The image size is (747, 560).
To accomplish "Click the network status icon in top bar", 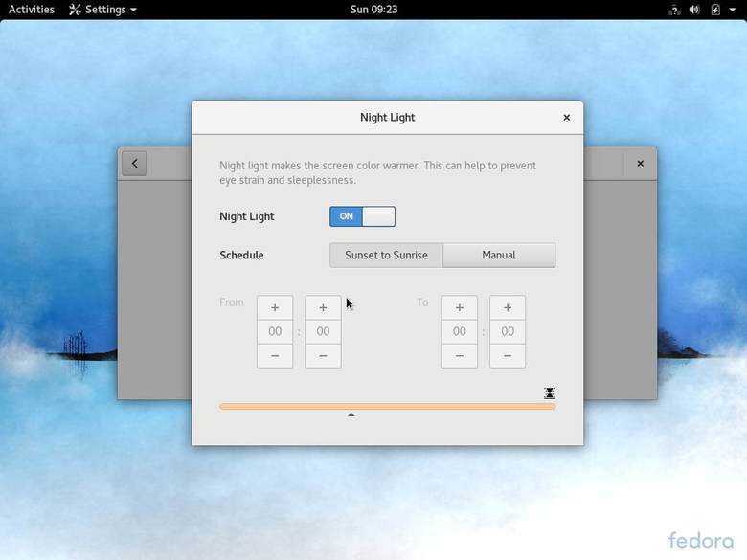I will tap(672, 10).
